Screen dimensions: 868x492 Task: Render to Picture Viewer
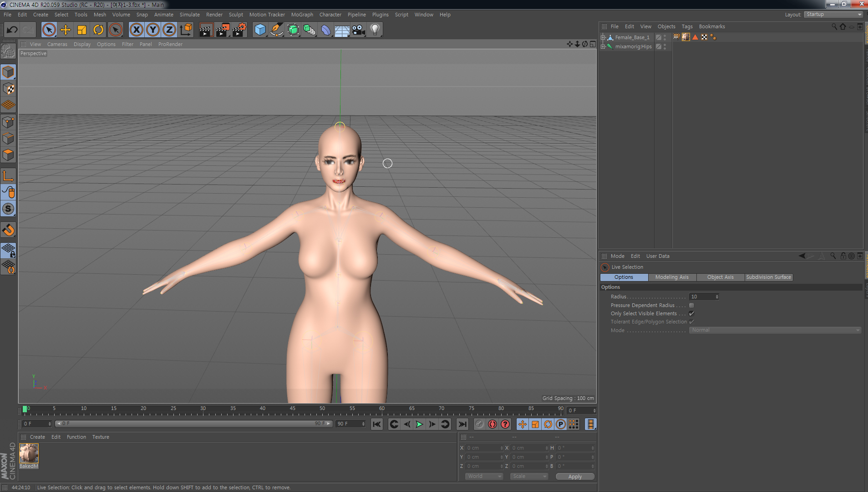223,30
